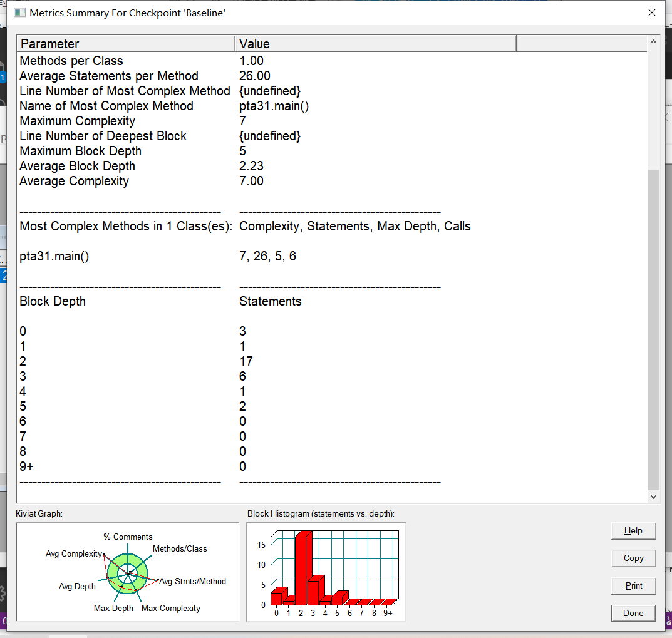Select the pta31.main() method row
This screenshot has width=672, height=638.
[x=332, y=256]
